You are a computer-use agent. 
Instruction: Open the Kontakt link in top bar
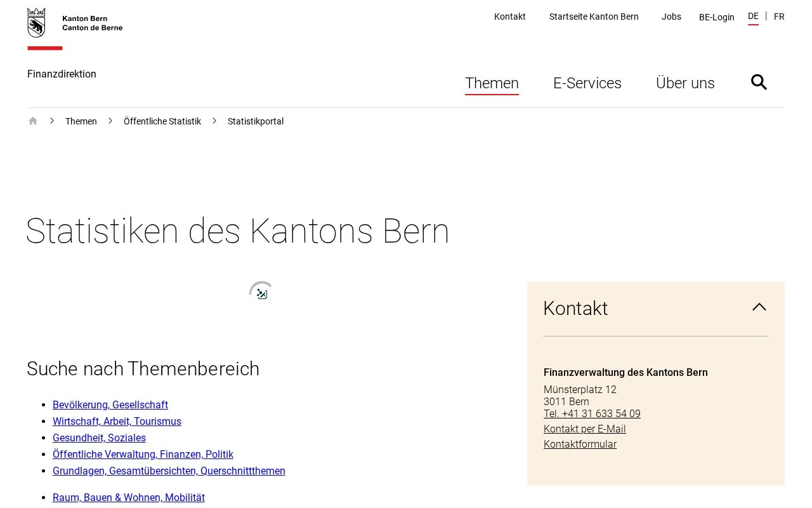510,17
